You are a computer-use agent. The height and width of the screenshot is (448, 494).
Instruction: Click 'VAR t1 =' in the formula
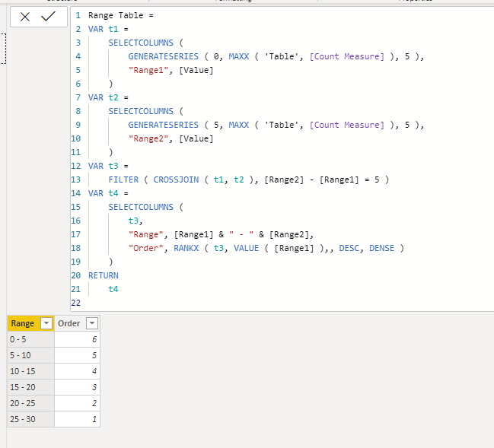pos(108,29)
